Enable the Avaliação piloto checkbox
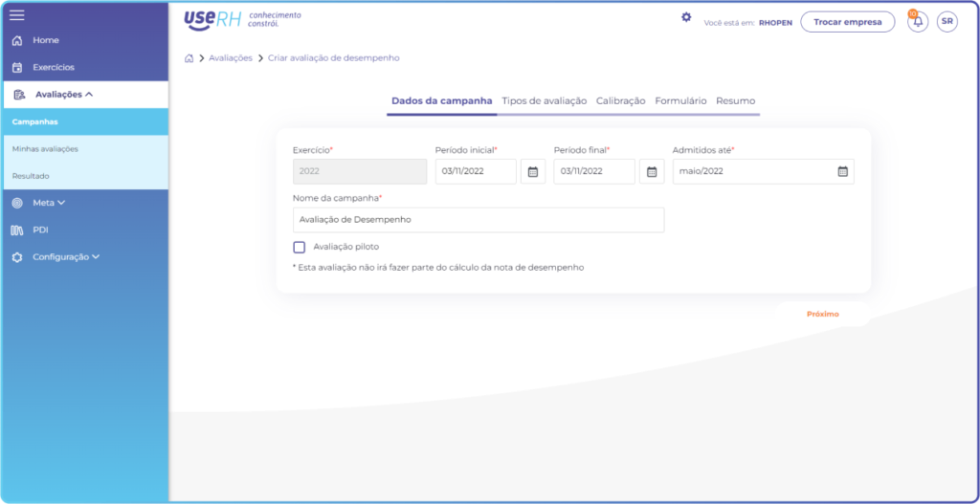Screen dimensions: 980x504 pos(300,247)
